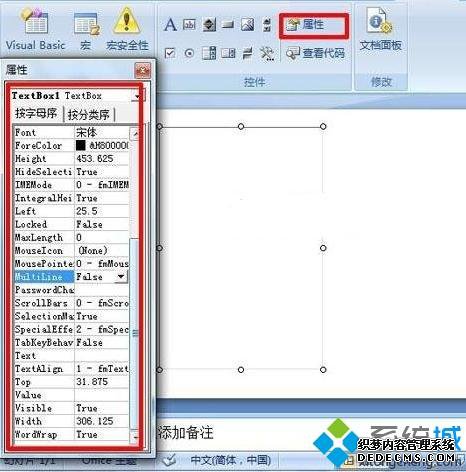Screen dimensions: 466x472
Task: Click the spell check status bar icon
Action: click(170, 460)
